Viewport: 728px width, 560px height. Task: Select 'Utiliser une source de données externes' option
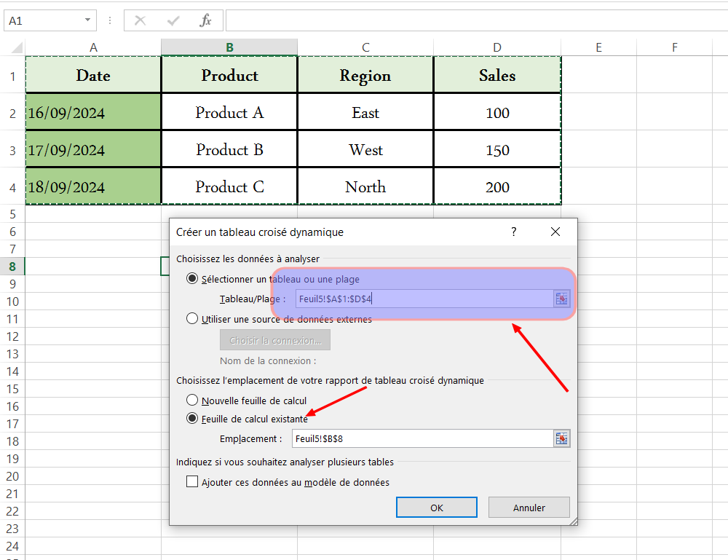[x=191, y=318]
